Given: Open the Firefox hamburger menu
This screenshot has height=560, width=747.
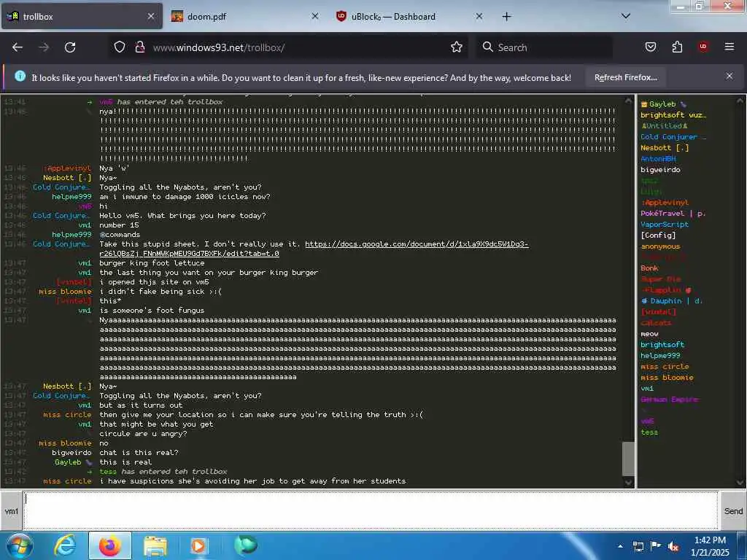Looking at the screenshot, I should coord(729,47).
